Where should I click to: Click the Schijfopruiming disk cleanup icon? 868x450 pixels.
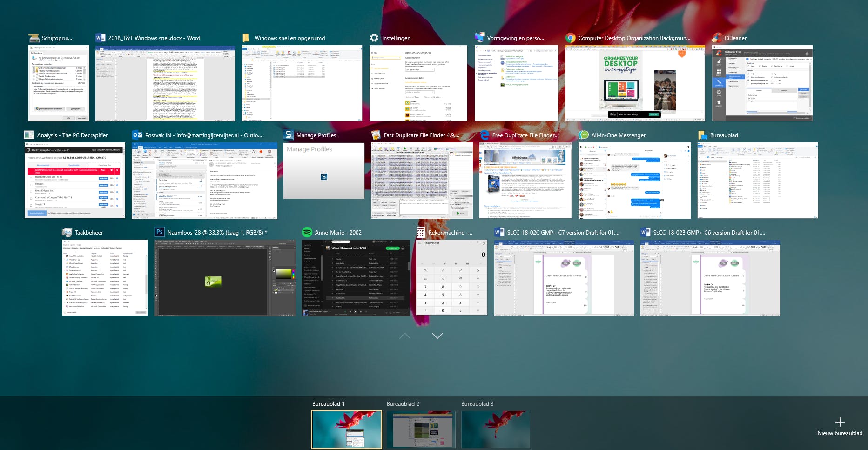point(34,38)
